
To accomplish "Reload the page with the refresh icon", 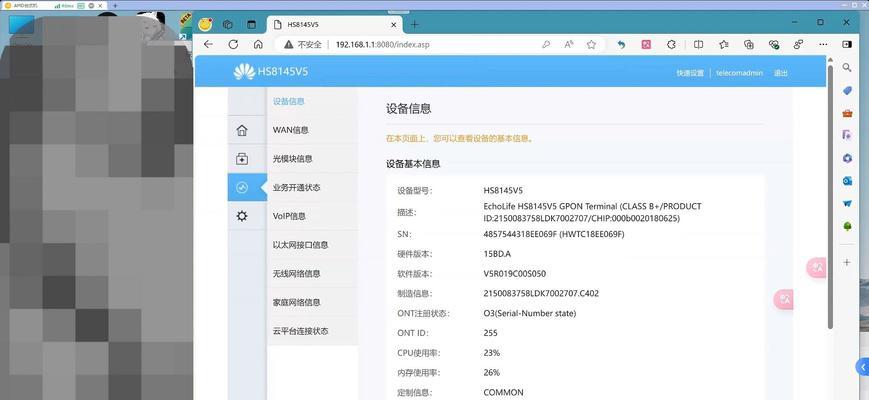I will click(x=233, y=45).
